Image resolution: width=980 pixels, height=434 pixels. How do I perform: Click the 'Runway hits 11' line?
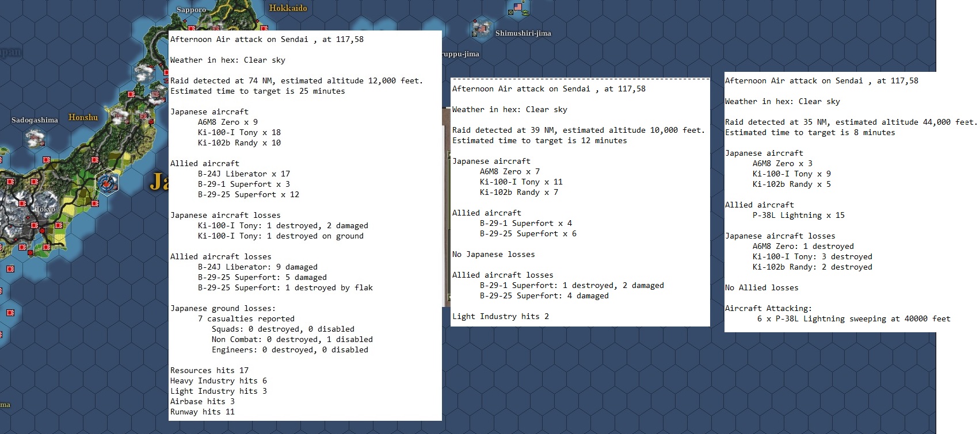[203, 412]
